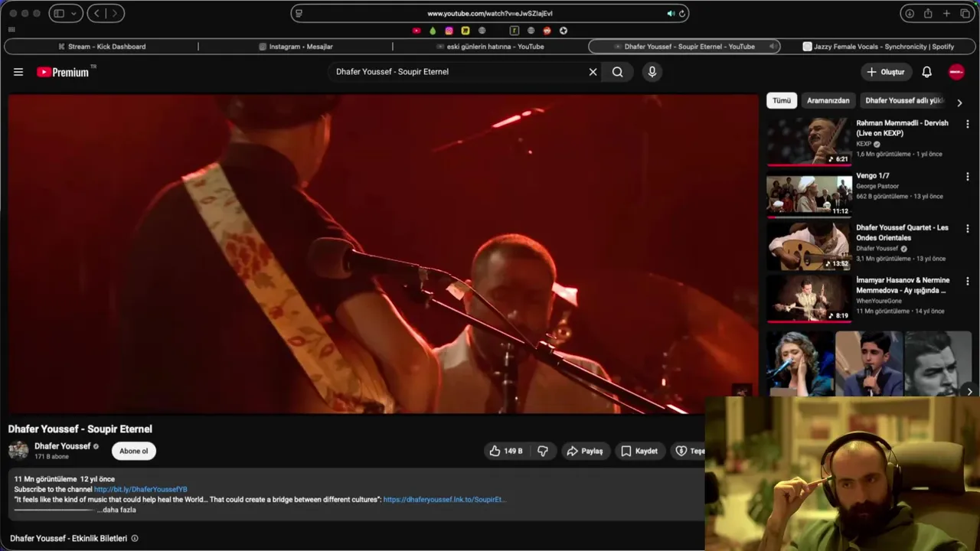Open the YouTube hamburger guide menu

[x=18, y=72]
